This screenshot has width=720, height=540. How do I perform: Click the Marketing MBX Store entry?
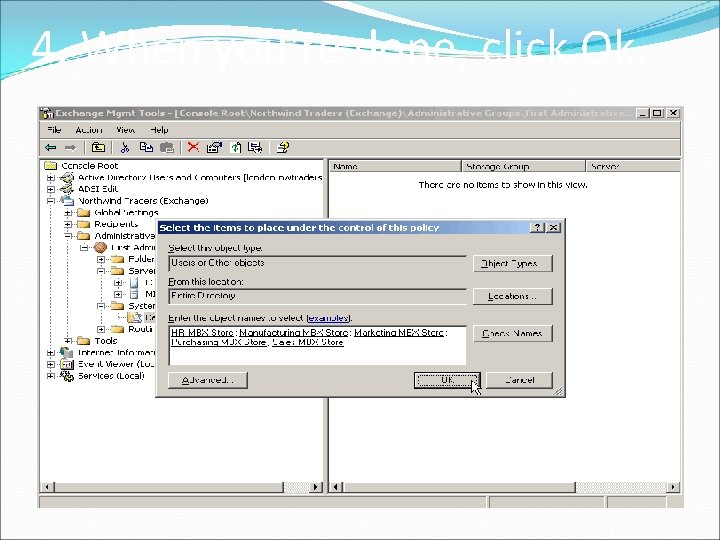[x=399, y=332]
